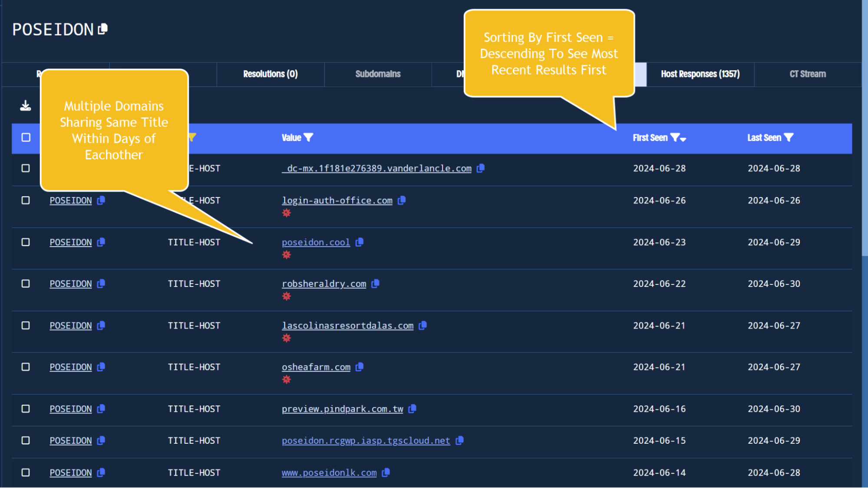Toggle checkbox for poseidon.cool row
Screen dimensions: 868x488
point(26,242)
